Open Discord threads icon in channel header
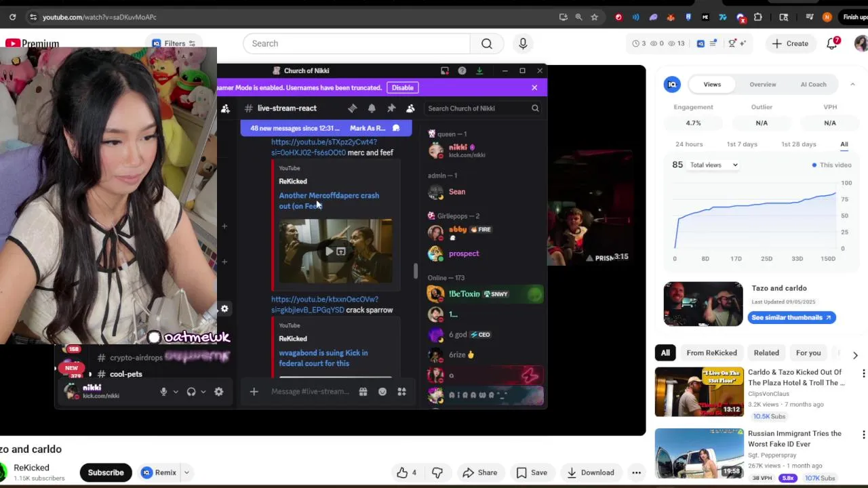The height and width of the screenshot is (488, 868). 352,108
